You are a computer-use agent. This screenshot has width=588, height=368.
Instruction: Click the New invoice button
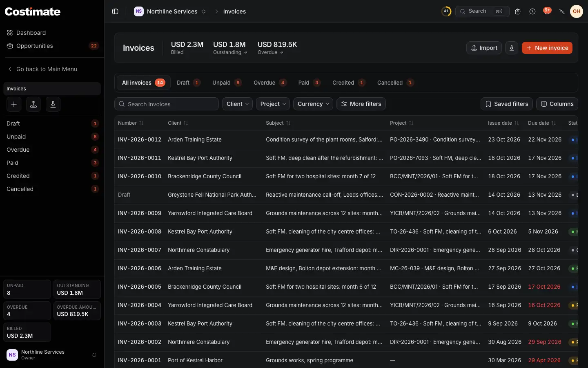click(x=547, y=48)
